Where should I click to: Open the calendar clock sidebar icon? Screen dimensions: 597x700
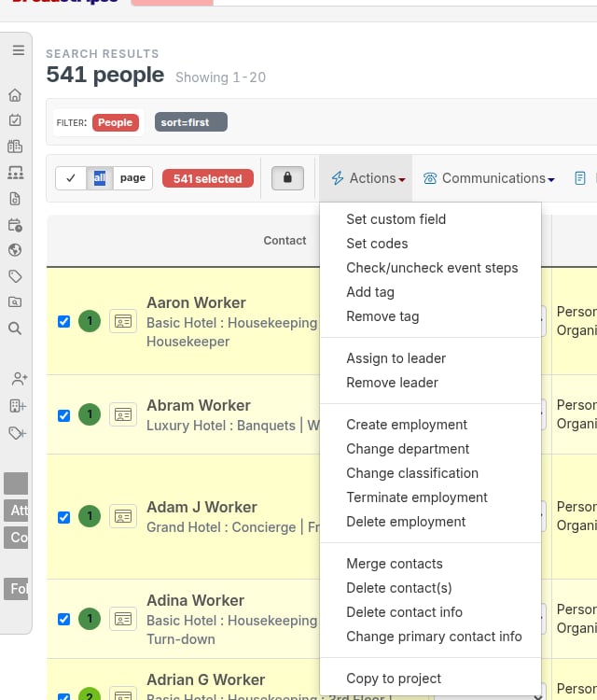[15, 225]
